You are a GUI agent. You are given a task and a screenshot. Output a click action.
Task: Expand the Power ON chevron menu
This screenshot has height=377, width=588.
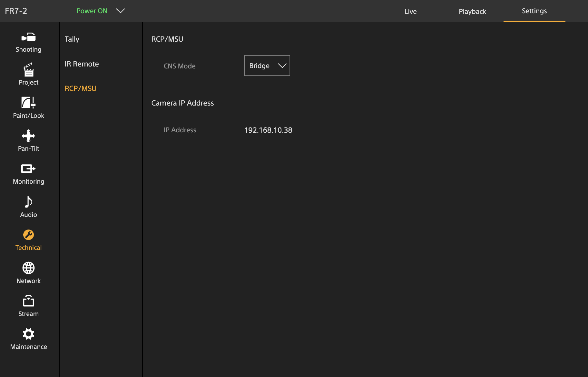[x=121, y=11]
